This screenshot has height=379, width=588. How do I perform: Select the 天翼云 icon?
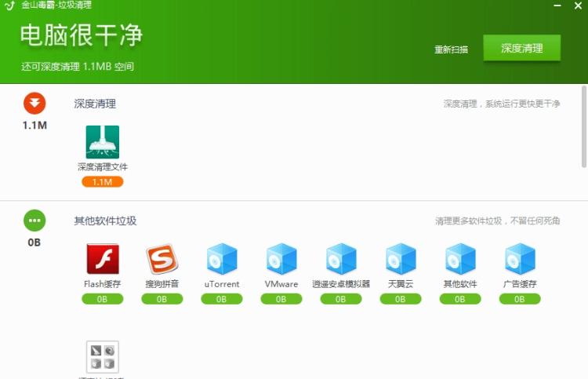(x=401, y=259)
